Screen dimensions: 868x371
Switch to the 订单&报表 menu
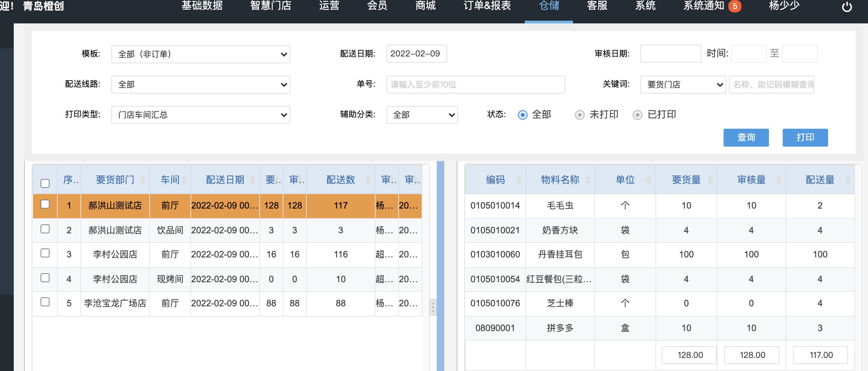pos(487,6)
